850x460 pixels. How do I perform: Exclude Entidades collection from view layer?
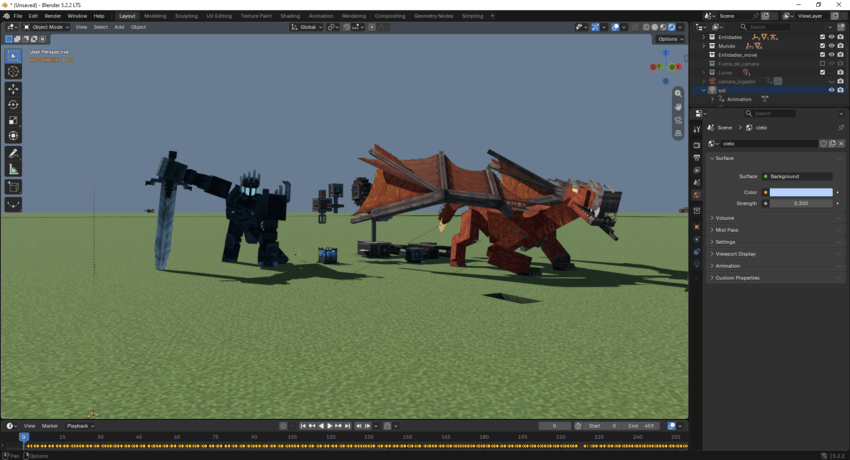(822, 37)
